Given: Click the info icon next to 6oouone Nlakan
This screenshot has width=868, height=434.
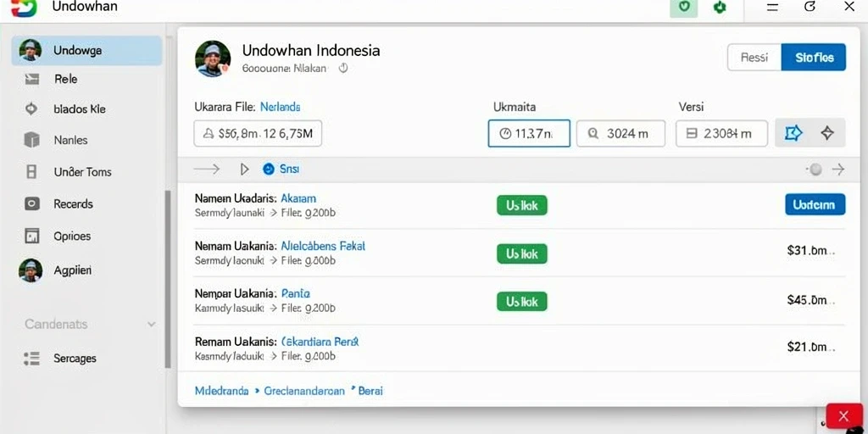Looking at the screenshot, I should 343,68.
